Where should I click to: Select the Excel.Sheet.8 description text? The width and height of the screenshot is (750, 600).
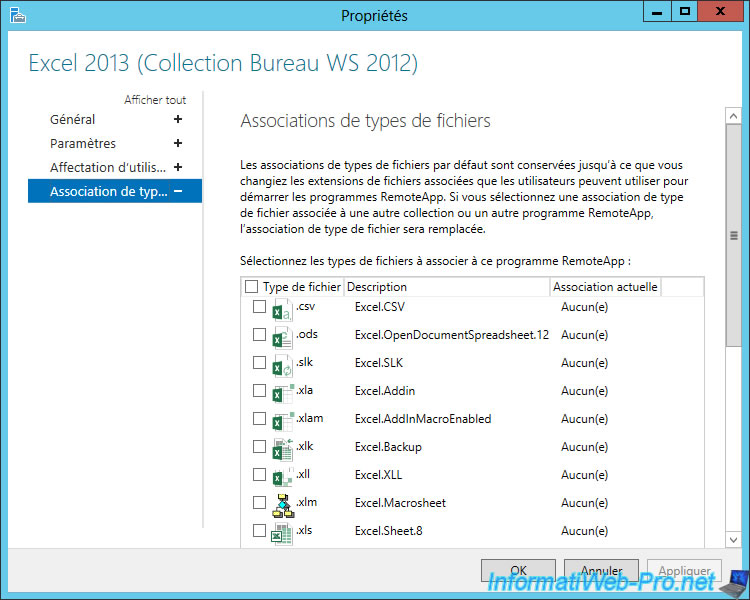[389, 531]
